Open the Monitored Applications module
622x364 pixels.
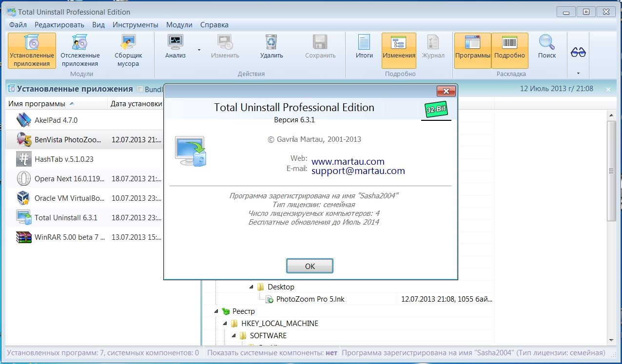[x=80, y=50]
